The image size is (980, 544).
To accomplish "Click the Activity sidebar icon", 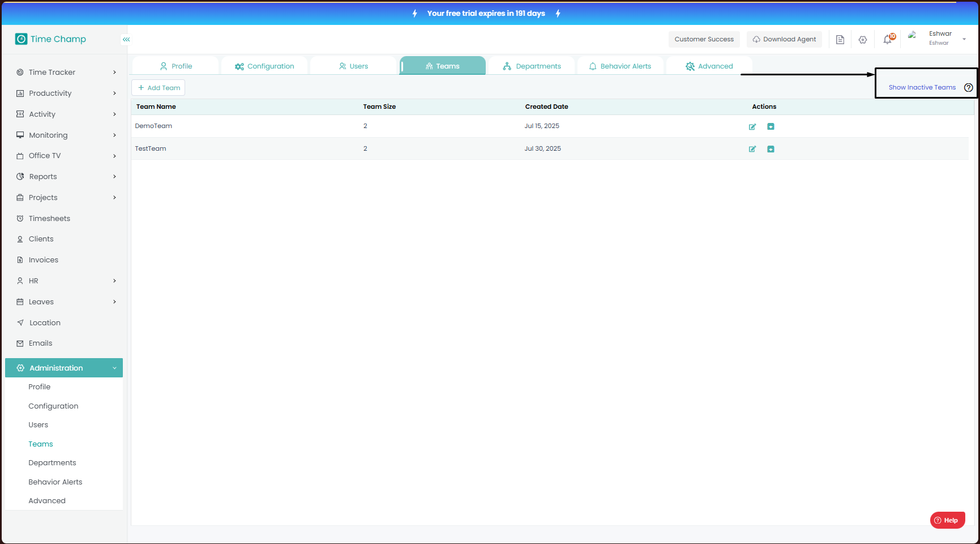I will (20, 114).
